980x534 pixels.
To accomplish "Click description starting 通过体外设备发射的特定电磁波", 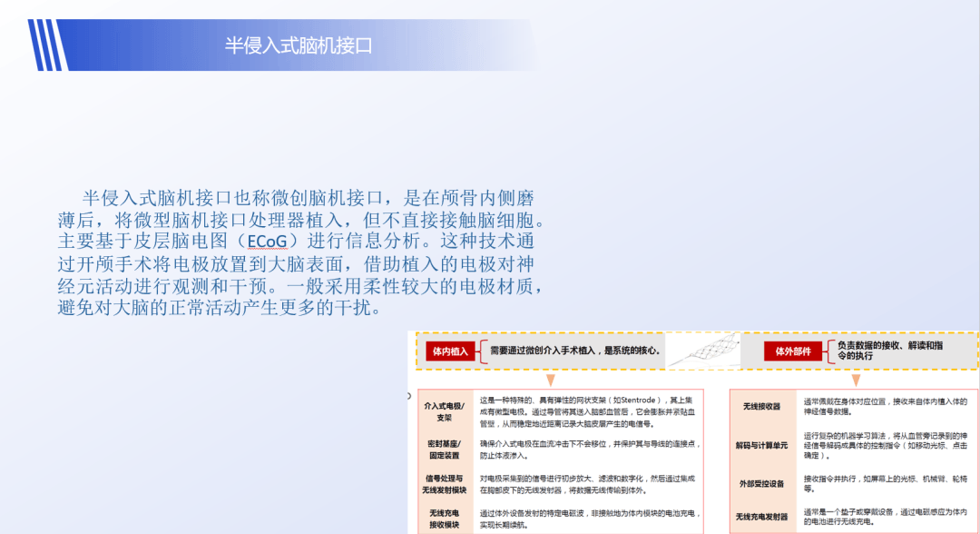I will coord(591,519).
